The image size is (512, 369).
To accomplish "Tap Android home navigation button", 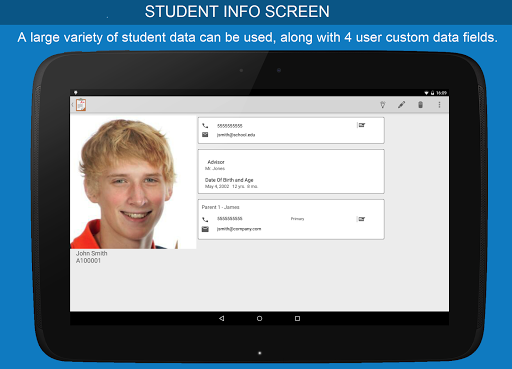I will (x=259, y=318).
